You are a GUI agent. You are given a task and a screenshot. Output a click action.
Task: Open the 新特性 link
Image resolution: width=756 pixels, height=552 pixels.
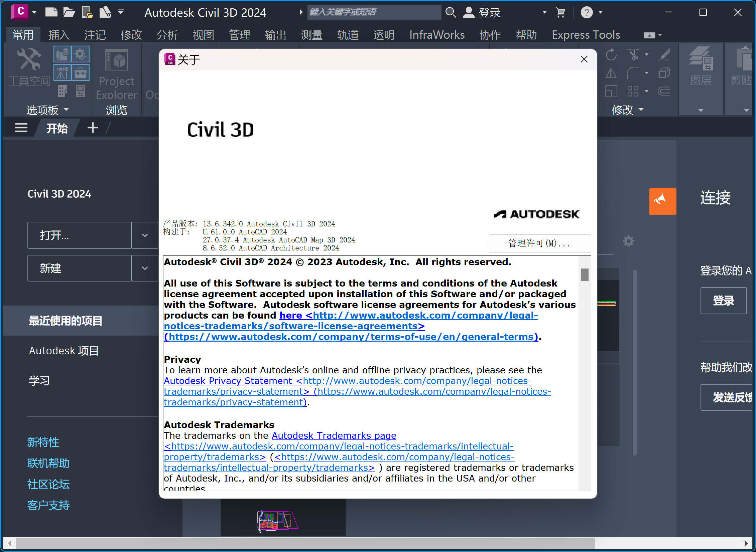click(43, 442)
